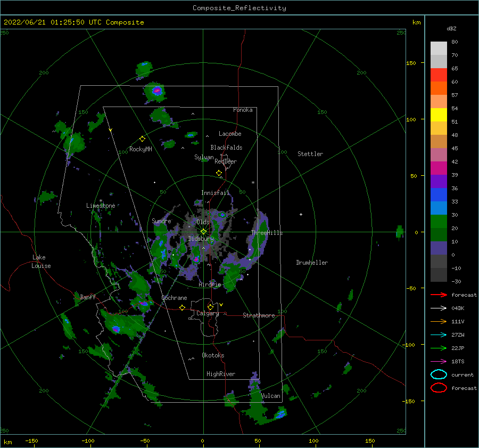This screenshot has width=479, height=448.
Task: Click the Drumheller town label
Action: coord(312,263)
